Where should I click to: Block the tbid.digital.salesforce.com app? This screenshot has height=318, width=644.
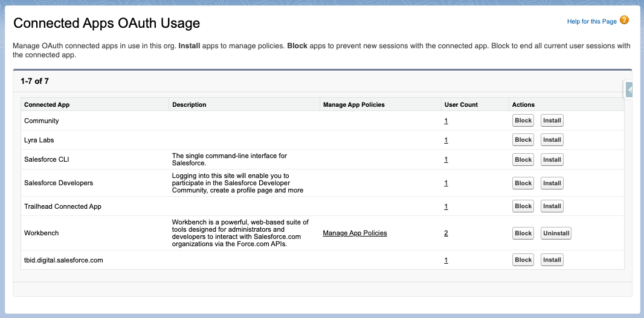pos(523,259)
